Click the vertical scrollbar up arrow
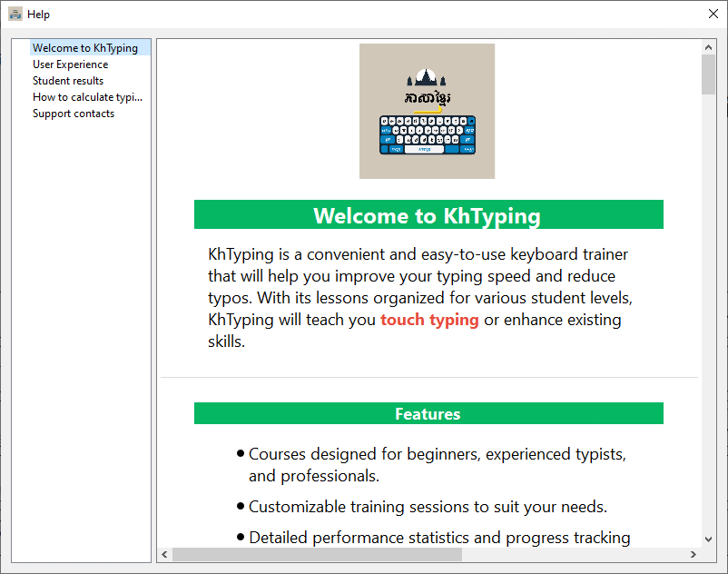The height and width of the screenshot is (574, 728). tap(708, 47)
